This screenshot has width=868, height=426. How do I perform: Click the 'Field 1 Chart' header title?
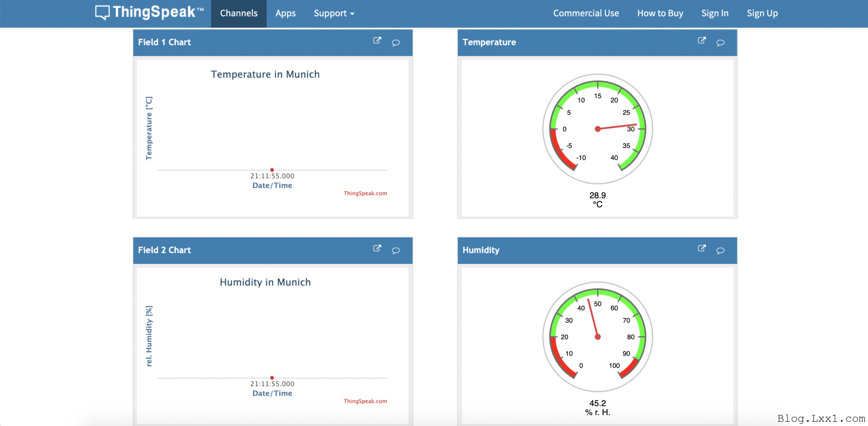(164, 42)
